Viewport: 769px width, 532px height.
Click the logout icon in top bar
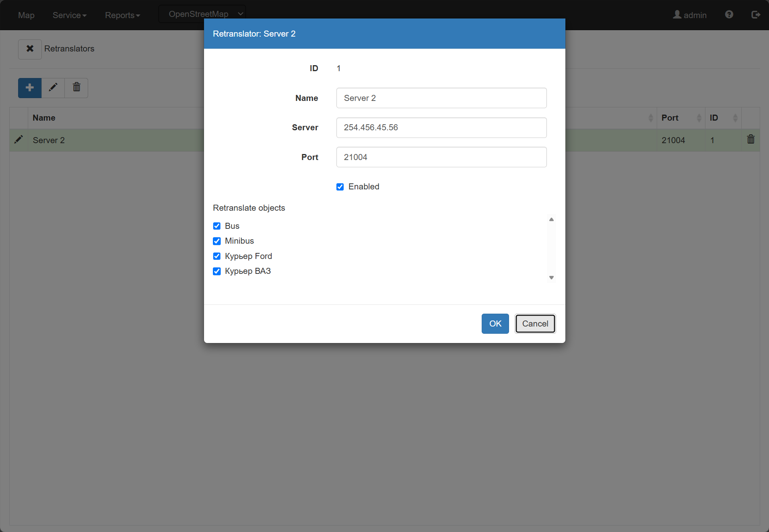tap(756, 14)
